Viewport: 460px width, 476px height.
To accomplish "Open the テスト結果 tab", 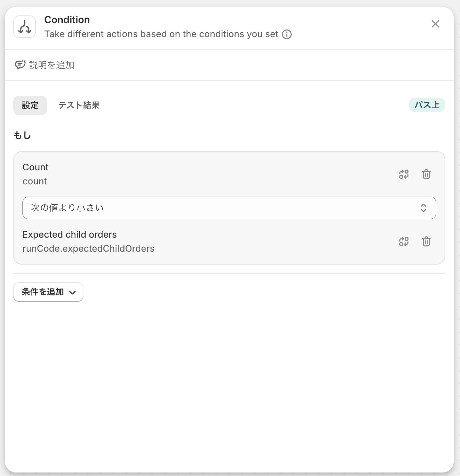I will click(79, 105).
